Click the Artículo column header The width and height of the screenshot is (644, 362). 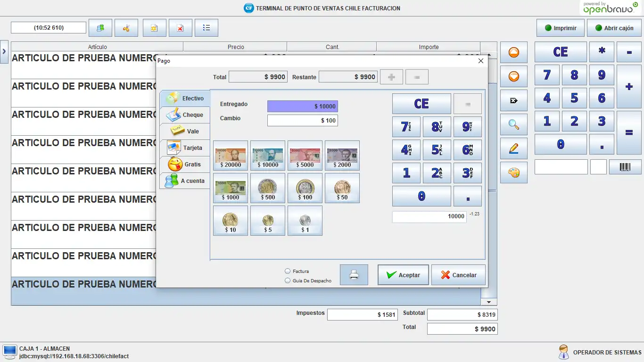click(x=97, y=47)
